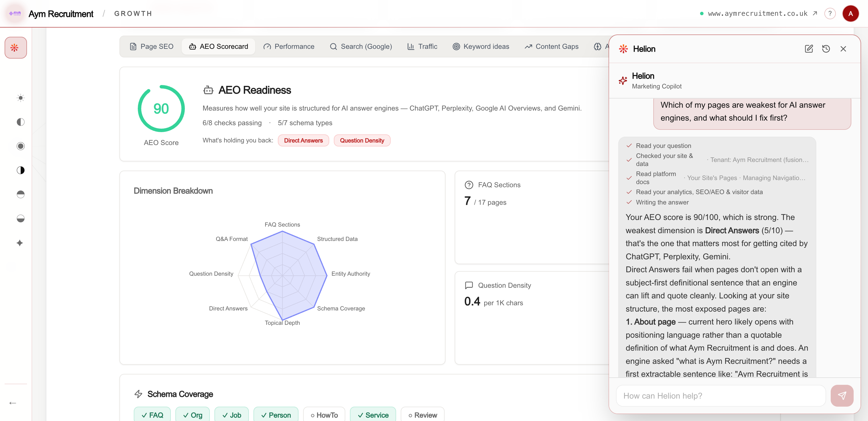Switch to the Traffic tab

(x=422, y=47)
